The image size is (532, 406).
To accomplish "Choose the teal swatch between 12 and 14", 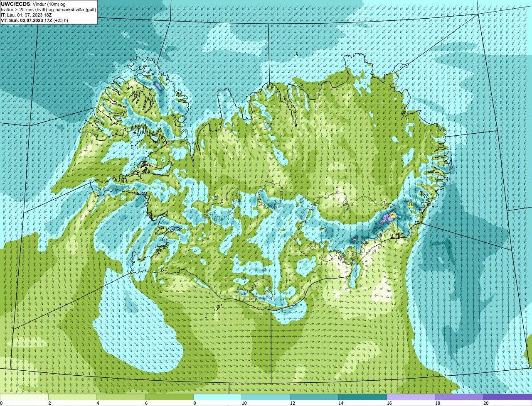I will pyautogui.click(x=314, y=397).
